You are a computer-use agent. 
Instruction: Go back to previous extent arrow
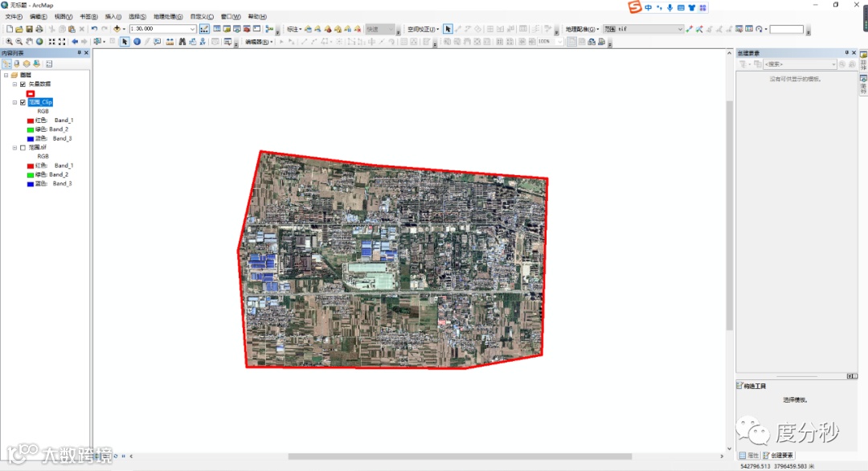pyautogui.click(x=75, y=42)
